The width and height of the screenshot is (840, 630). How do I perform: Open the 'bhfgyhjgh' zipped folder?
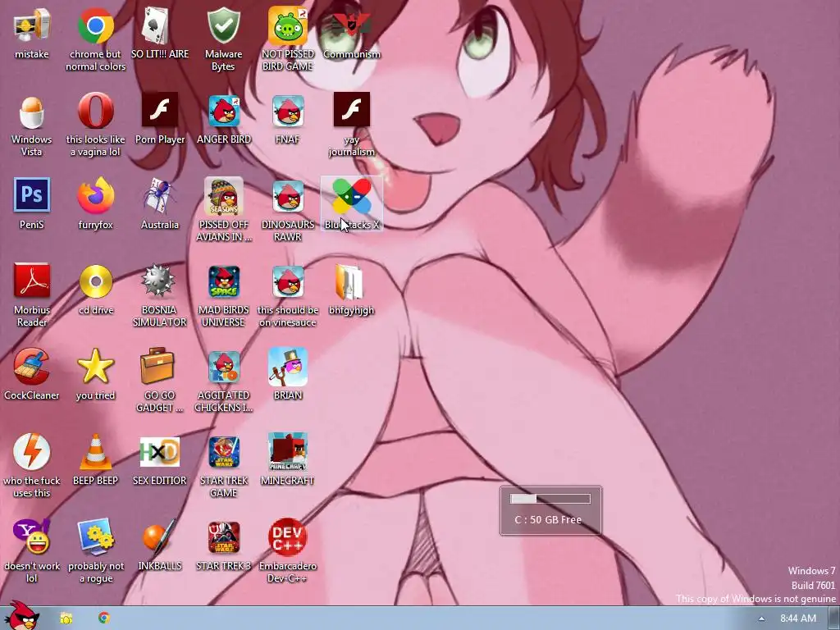[350, 282]
